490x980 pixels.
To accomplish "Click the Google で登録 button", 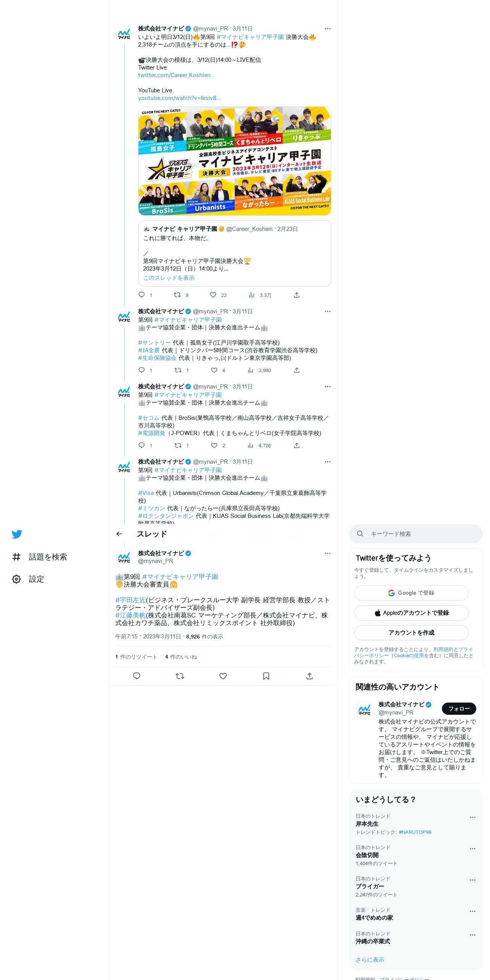I will pos(411,593).
